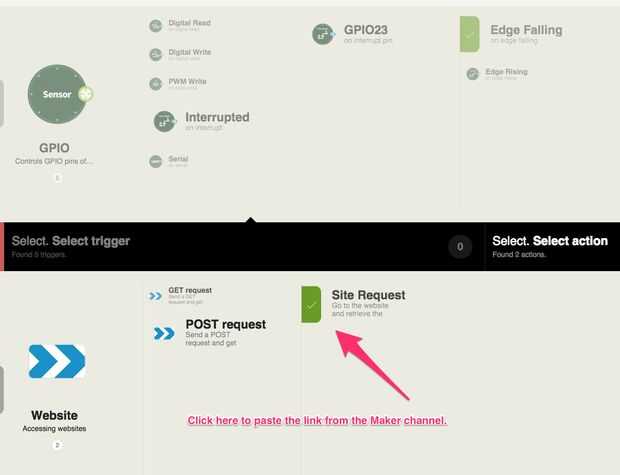Click the Website count badge below Accessing websites
Image resolution: width=620 pixels, height=475 pixels.
tap(57, 445)
